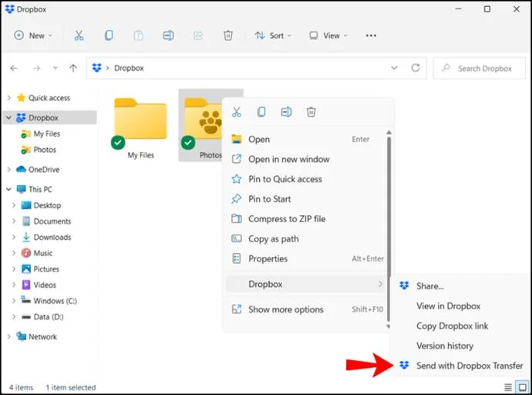Choose Copy as path
Screen dimensions: 532x395
coord(305,238)
